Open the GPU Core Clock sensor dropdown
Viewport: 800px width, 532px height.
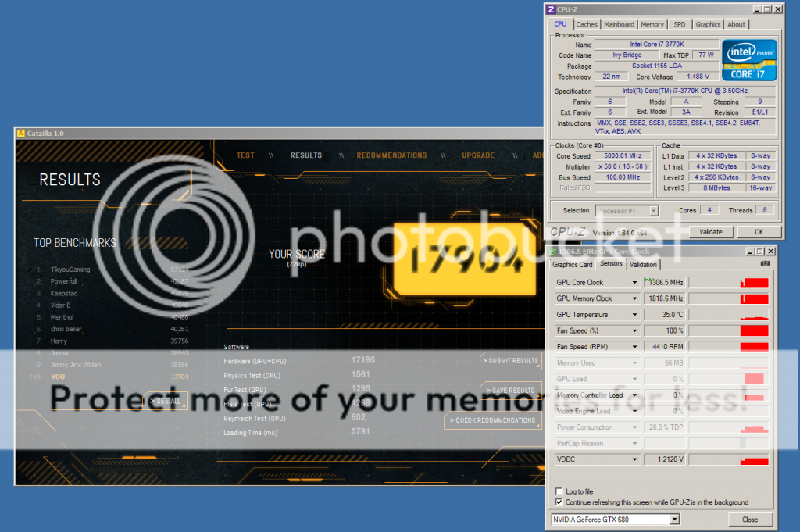point(634,283)
